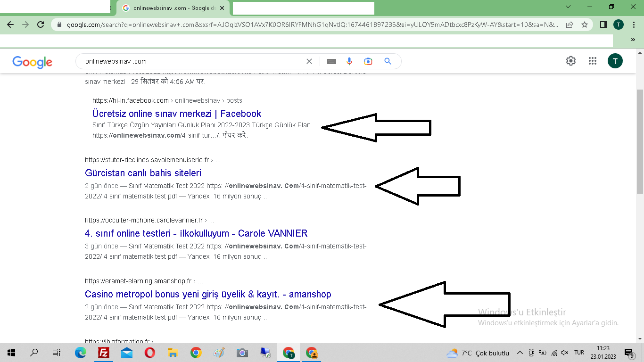
Task: Open File Explorer from the taskbar
Action: [173, 353]
